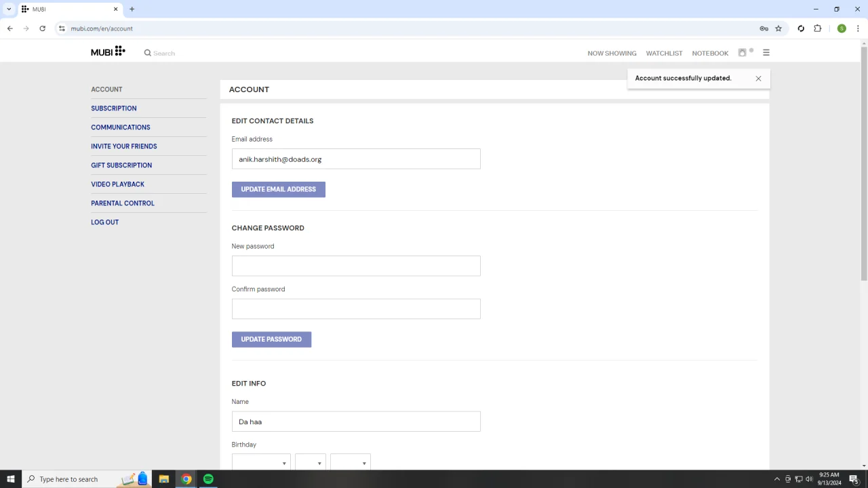Go back using browser back arrow
The height and width of the screenshot is (488, 868).
[9, 28]
